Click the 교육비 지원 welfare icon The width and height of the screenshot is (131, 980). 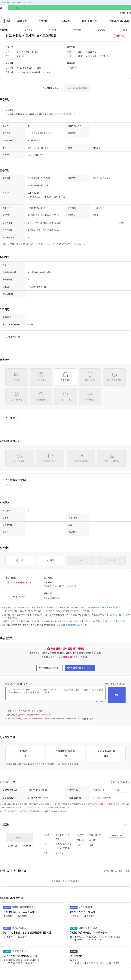[90, 377]
